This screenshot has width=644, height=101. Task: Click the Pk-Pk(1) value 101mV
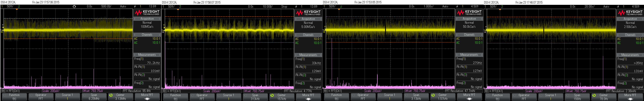click(155, 71)
